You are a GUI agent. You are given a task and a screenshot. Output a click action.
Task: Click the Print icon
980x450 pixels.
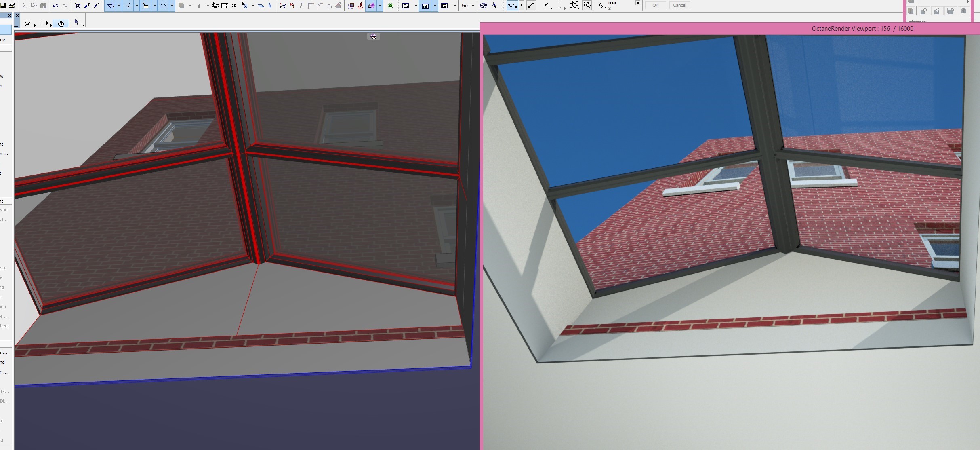(x=12, y=6)
